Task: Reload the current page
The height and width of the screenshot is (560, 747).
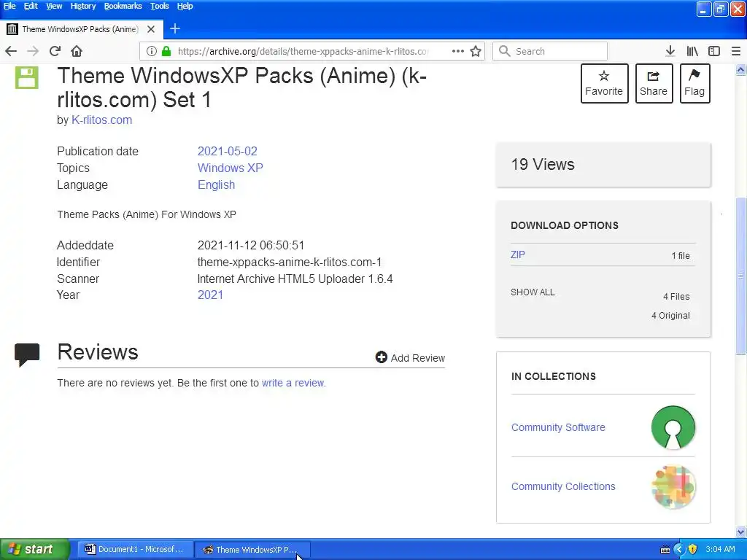Action: (x=55, y=51)
